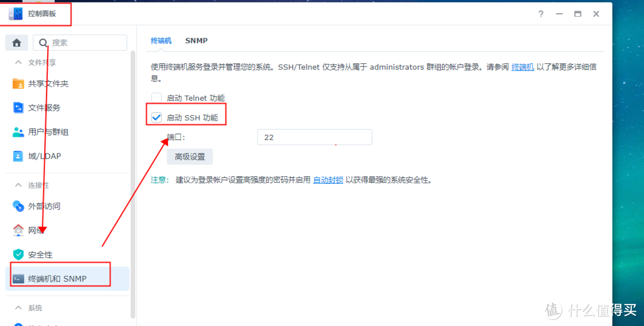Switch to the SNMP tab
644x326 pixels.
click(x=196, y=41)
